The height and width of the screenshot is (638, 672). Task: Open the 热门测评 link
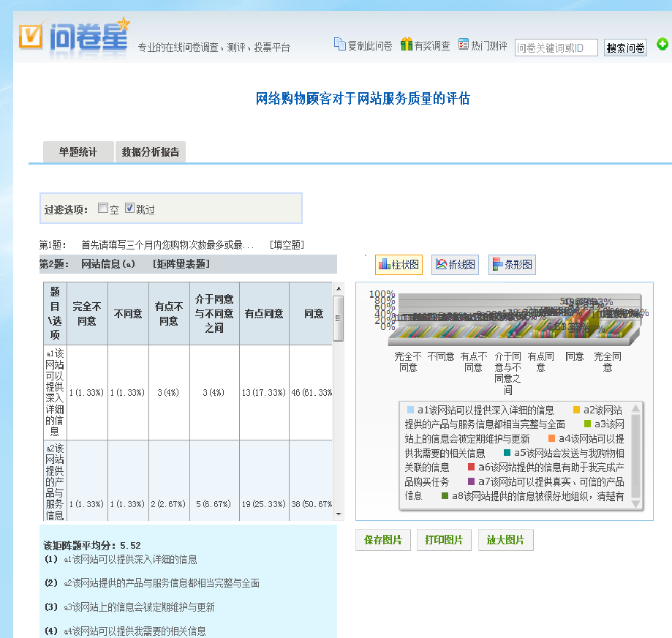pyautogui.click(x=489, y=46)
